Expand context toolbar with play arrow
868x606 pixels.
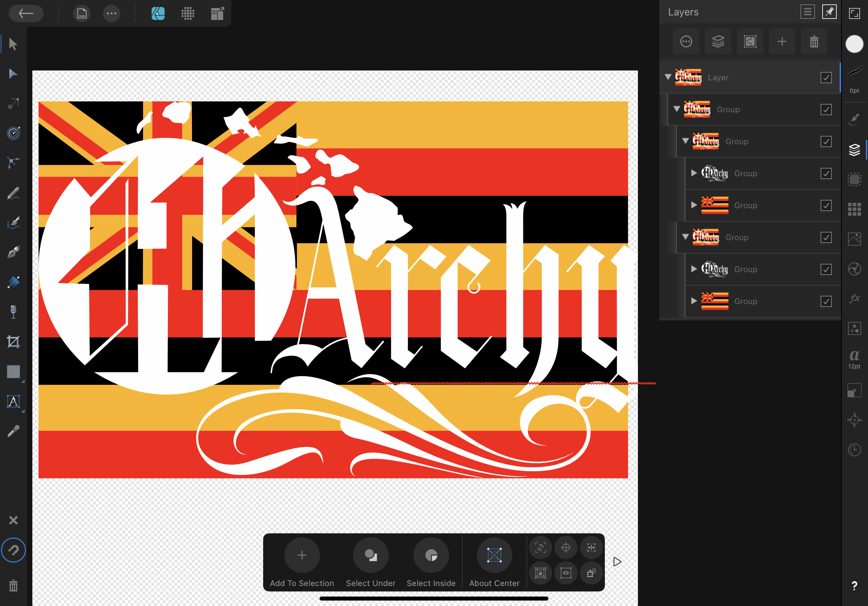pyautogui.click(x=617, y=562)
